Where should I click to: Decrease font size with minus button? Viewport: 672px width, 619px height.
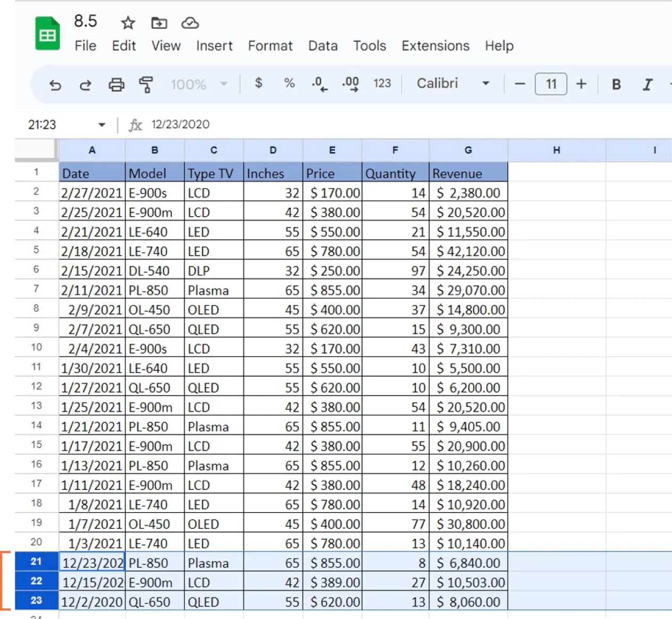click(x=519, y=83)
